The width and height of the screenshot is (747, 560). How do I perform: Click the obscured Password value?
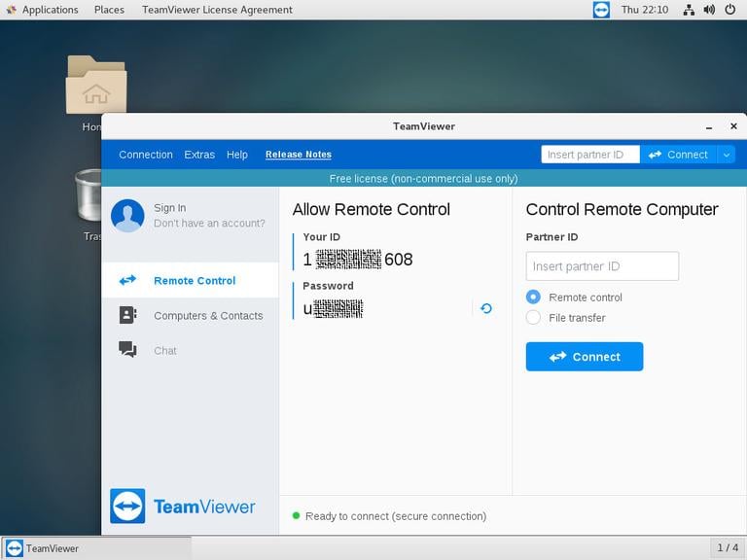(x=333, y=308)
